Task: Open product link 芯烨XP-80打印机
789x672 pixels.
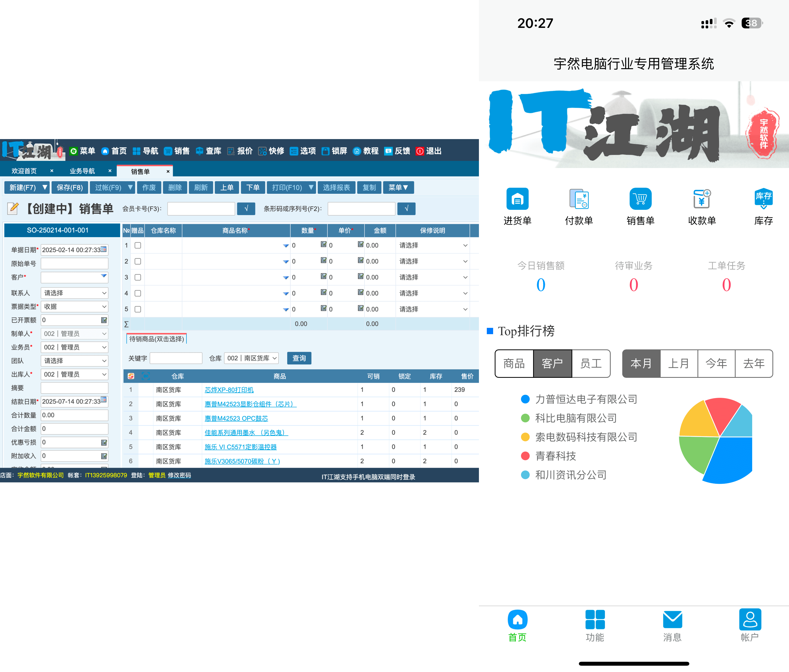Action: [x=229, y=390]
